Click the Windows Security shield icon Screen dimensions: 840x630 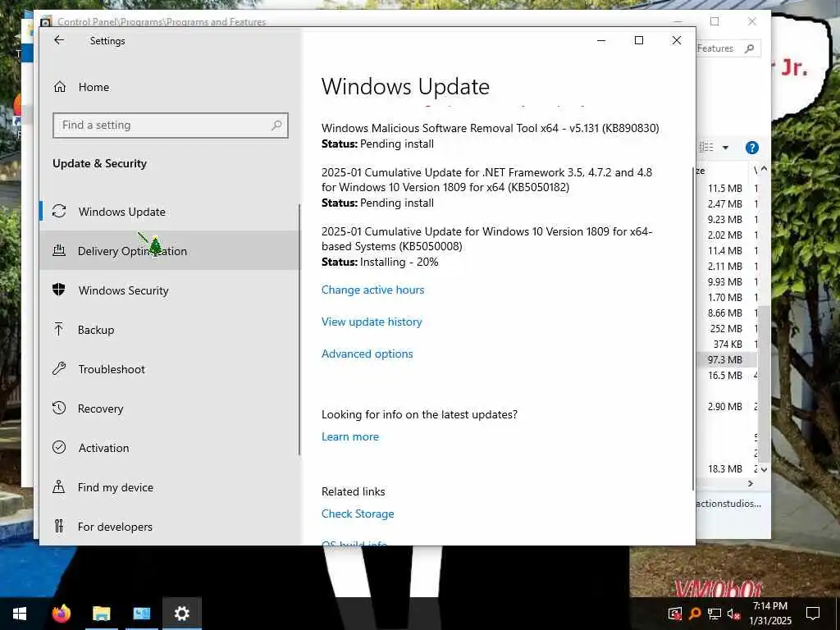pos(59,290)
